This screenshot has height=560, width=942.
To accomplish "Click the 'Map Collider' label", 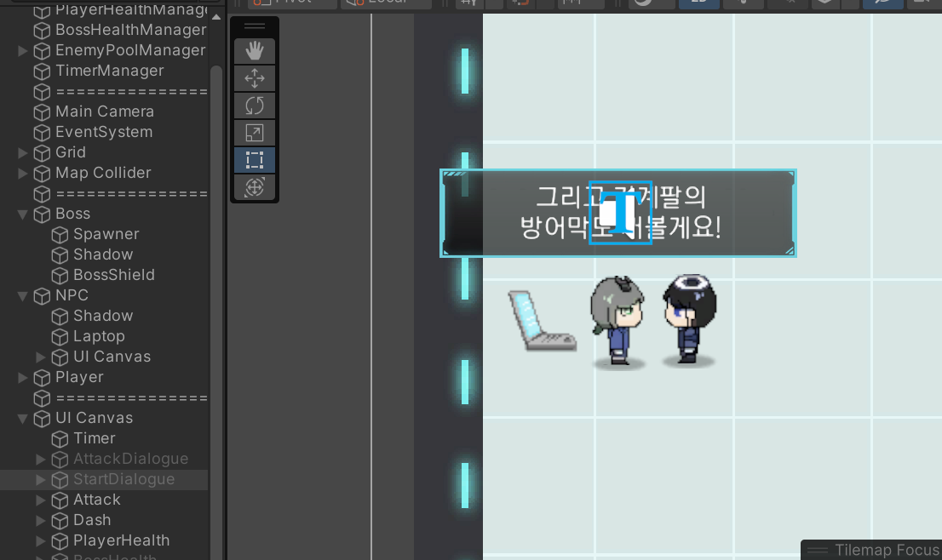I will (x=103, y=173).
